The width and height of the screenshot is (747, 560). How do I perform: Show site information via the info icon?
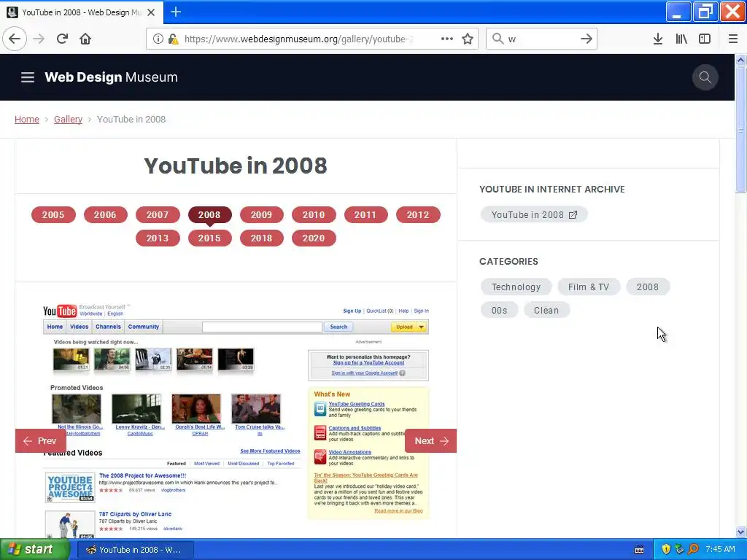(158, 39)
